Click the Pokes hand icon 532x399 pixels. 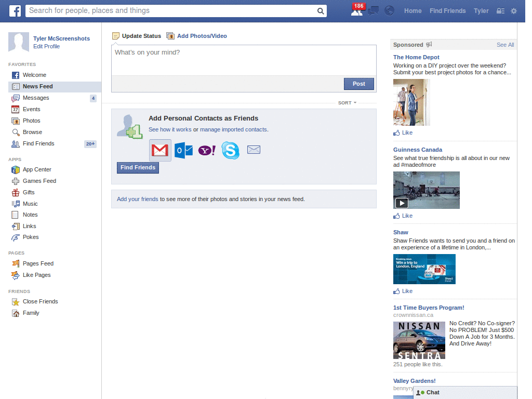point(16,237)
